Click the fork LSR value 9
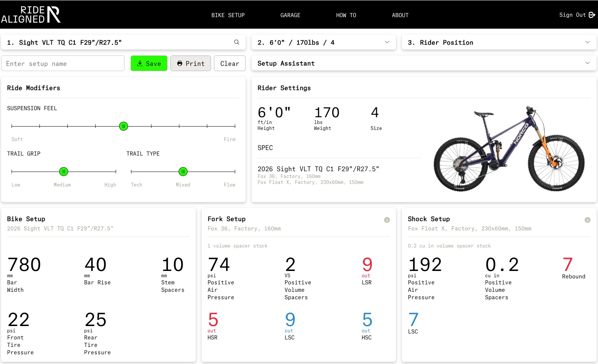Screen dimensions: 598x364 point(367,265)
